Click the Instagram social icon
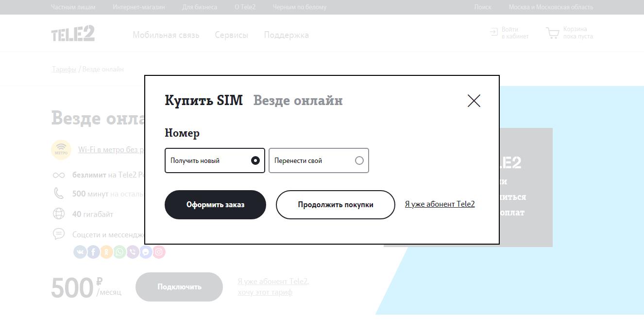Viewport: 644px width, 320px height. [x=159, y=252]
